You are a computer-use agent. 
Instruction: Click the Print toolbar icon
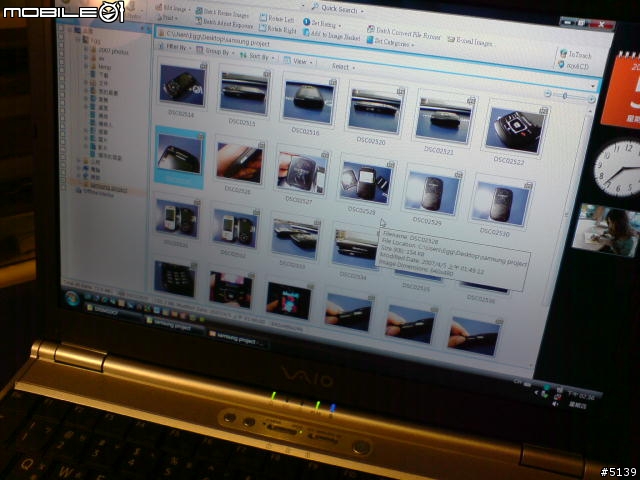pyautogui.click(x=159, y=17)
